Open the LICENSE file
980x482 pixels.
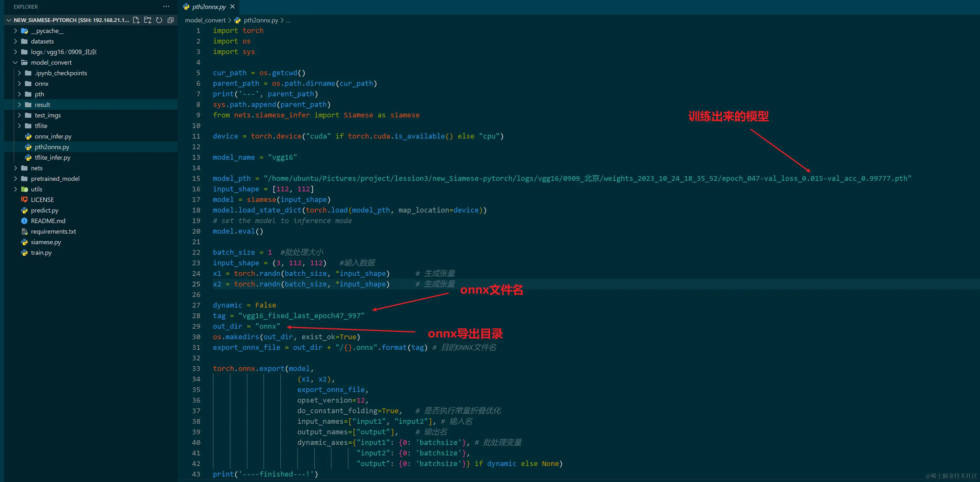[42, 199]
